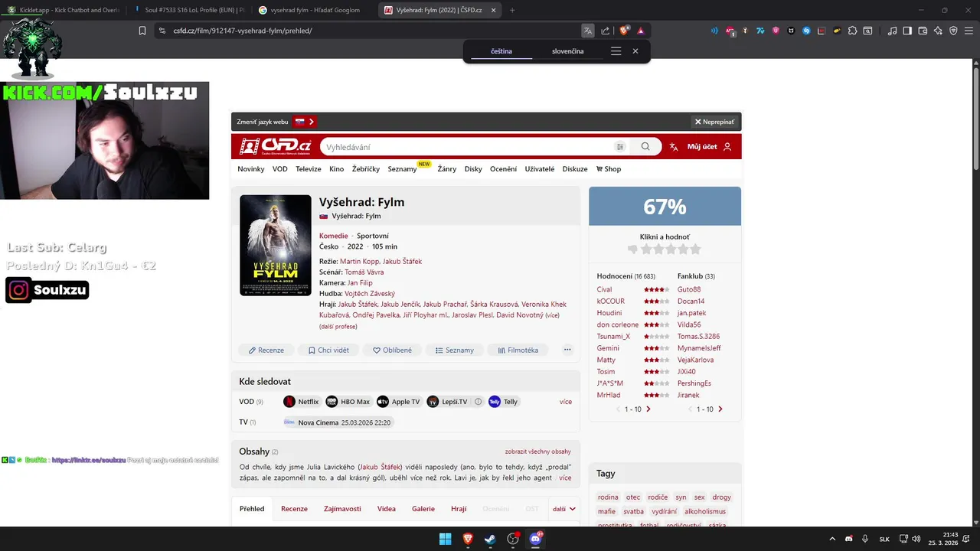Open Filmotéka button
Viewport: 980px width, 551px height.
pos(518,350)
